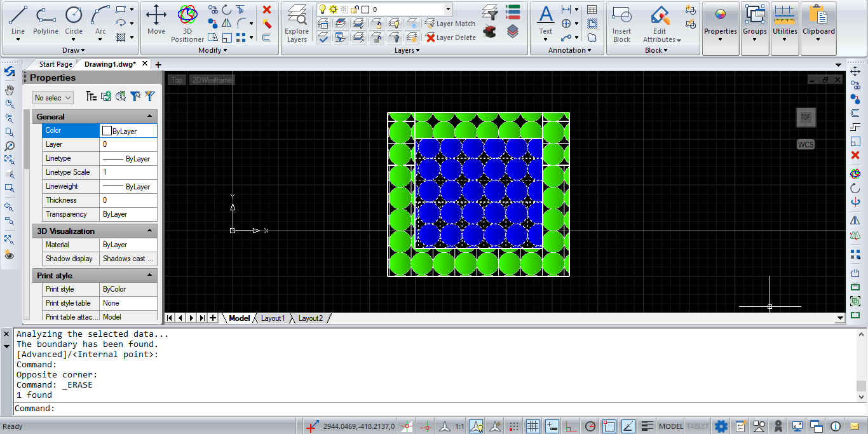Toggle MODEL space button in status bar
Screen dimensions: 868x434
click(670, 426)
